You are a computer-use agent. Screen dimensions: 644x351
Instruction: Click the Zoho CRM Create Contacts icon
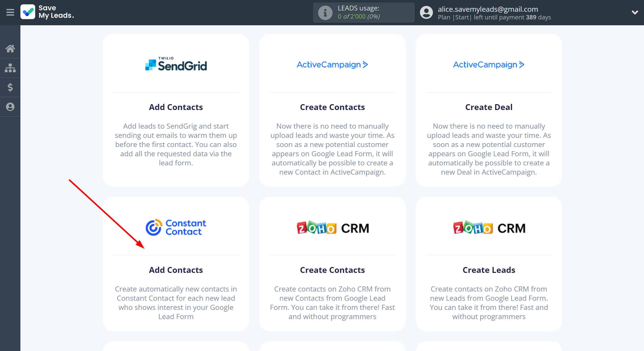coord(332,227)
